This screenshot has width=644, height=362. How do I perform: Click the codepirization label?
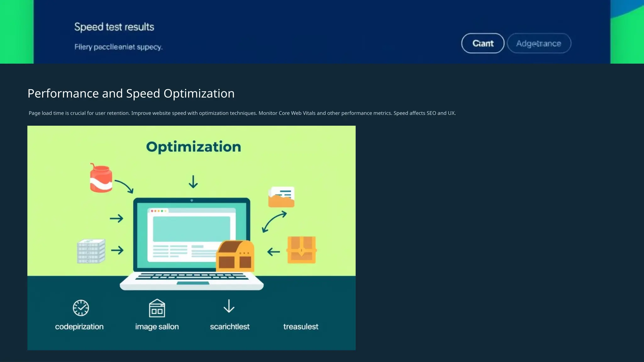click(79, 327)
